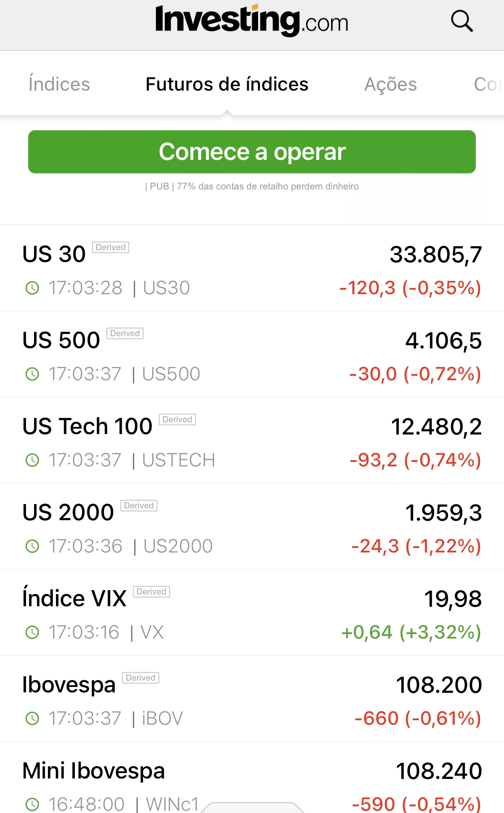Click the clock icon in US 500 row
504x813 pixels.
[x=32, y=374]
